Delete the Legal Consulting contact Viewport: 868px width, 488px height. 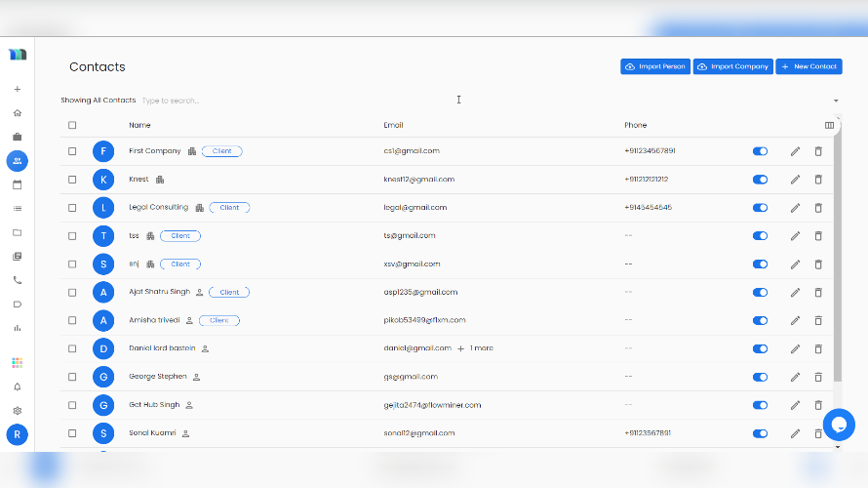point(818,208)
